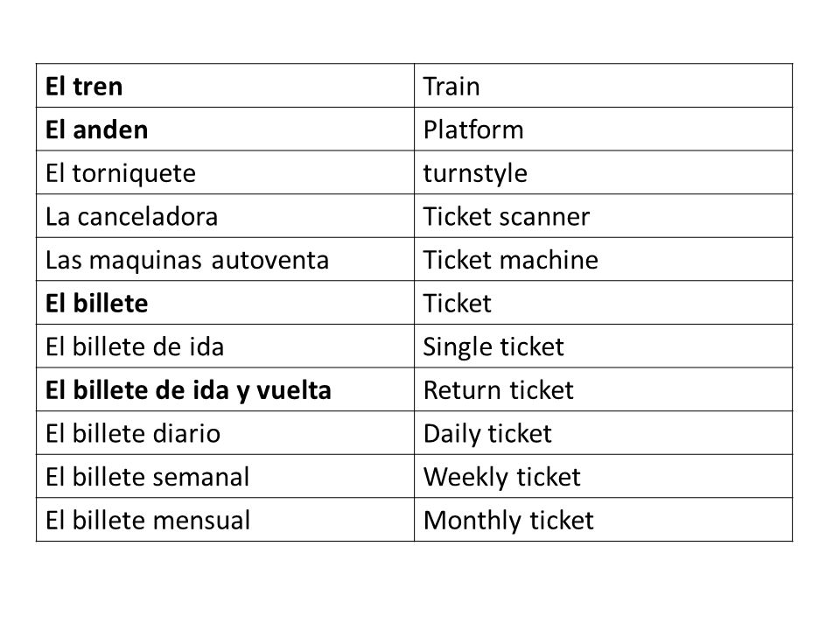Select the 'Return ticket' cell

pyautogui.click(x=603, y=389)
